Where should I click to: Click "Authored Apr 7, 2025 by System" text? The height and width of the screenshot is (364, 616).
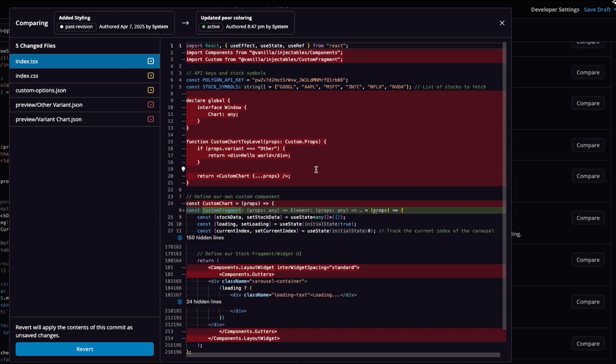[x=134, y=27]
